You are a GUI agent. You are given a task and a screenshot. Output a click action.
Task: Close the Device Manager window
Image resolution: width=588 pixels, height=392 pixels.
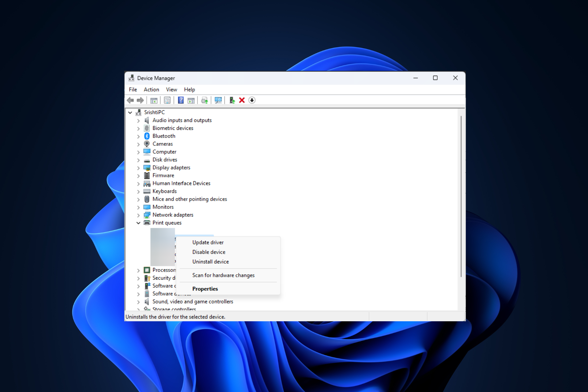pyautogui.click(x=455, y=78)
